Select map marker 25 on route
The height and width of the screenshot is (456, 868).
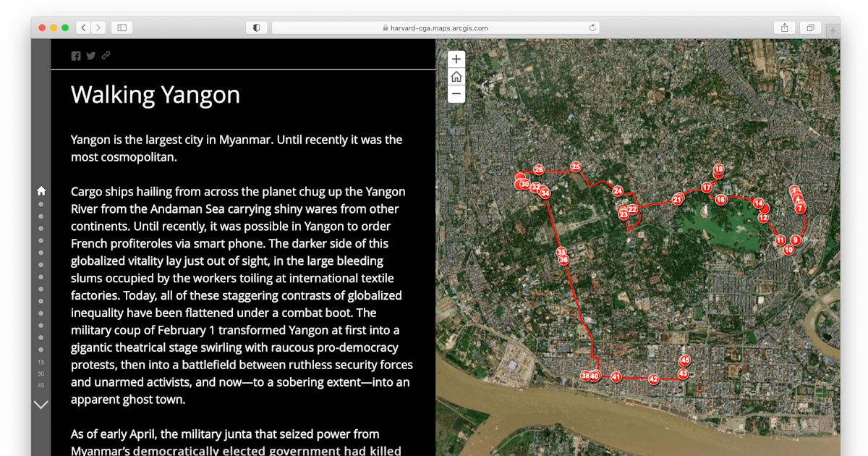coord(576,166)
